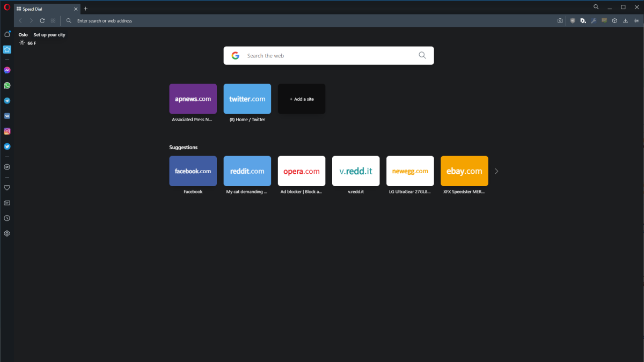Open Speed Dial grid icon in toolbar

[53, 20]
